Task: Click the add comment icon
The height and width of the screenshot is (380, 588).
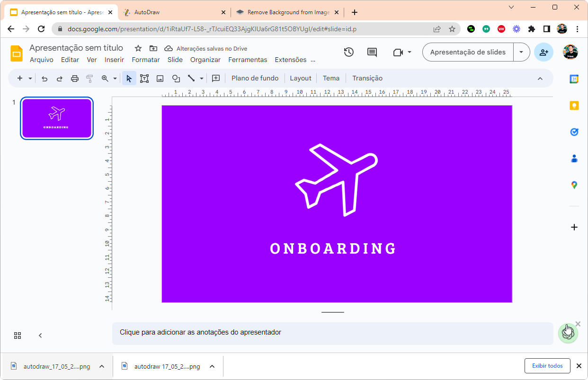Action: tap(216, 79)
